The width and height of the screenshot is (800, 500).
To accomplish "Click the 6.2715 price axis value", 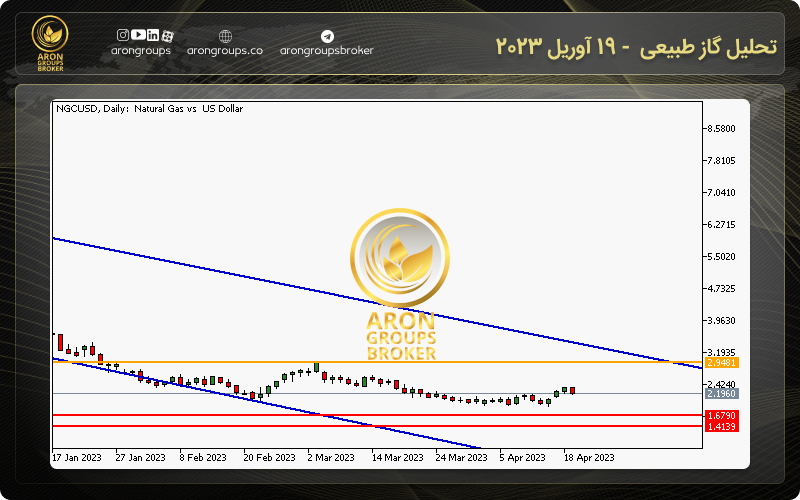I will (x=721, y=224).
